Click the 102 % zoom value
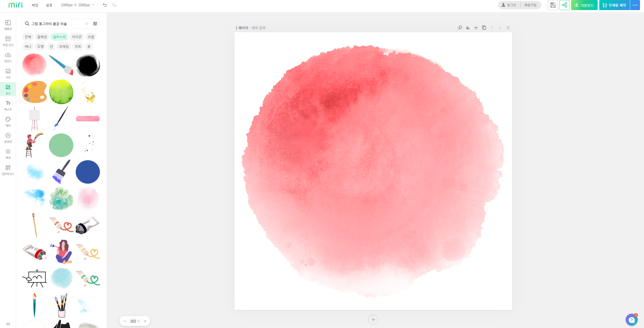This screenshot has height=328, width=644. 135,321
